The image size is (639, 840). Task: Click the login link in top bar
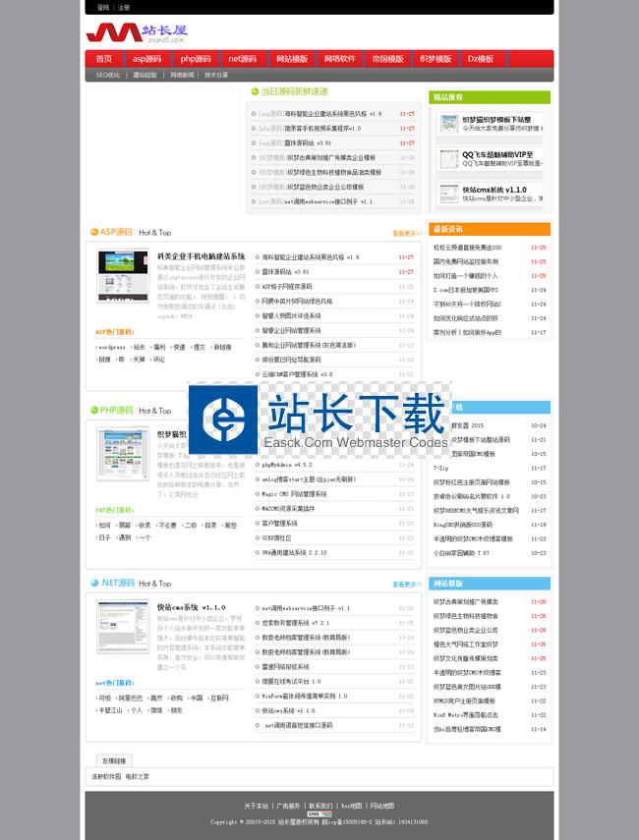tap(103, 8)
